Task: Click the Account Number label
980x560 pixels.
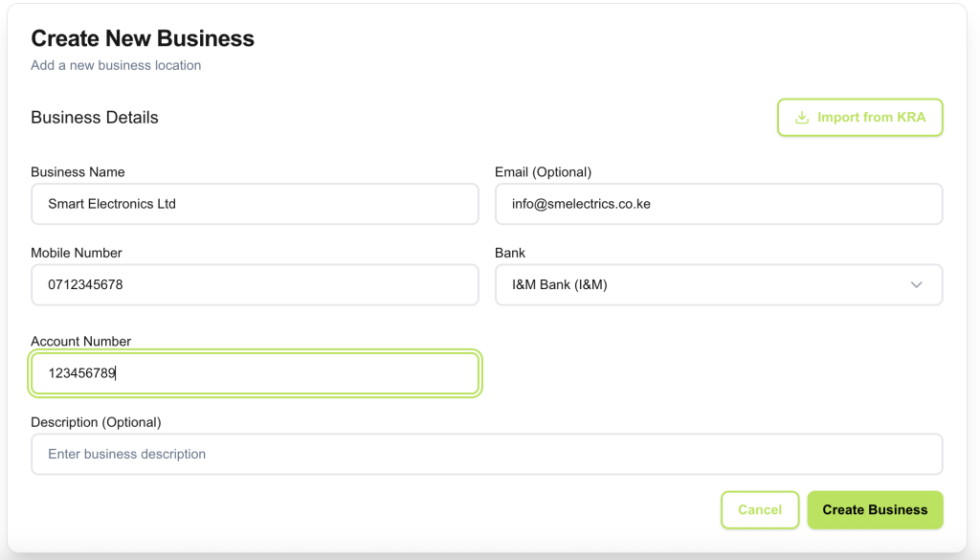Action: pyautogui.click(x=81, y=341)
